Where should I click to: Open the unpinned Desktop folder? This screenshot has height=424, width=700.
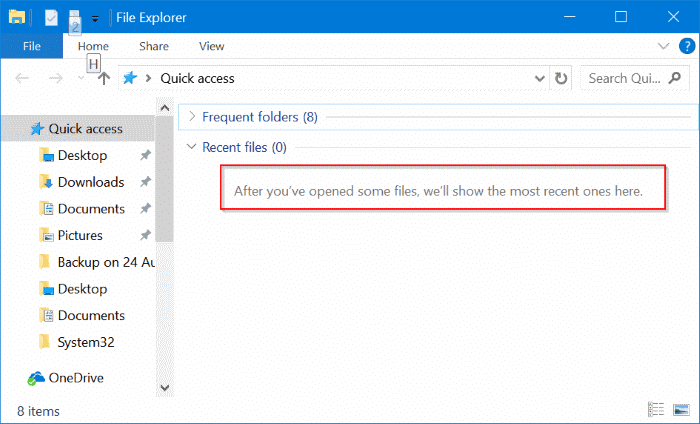(83, 289)
